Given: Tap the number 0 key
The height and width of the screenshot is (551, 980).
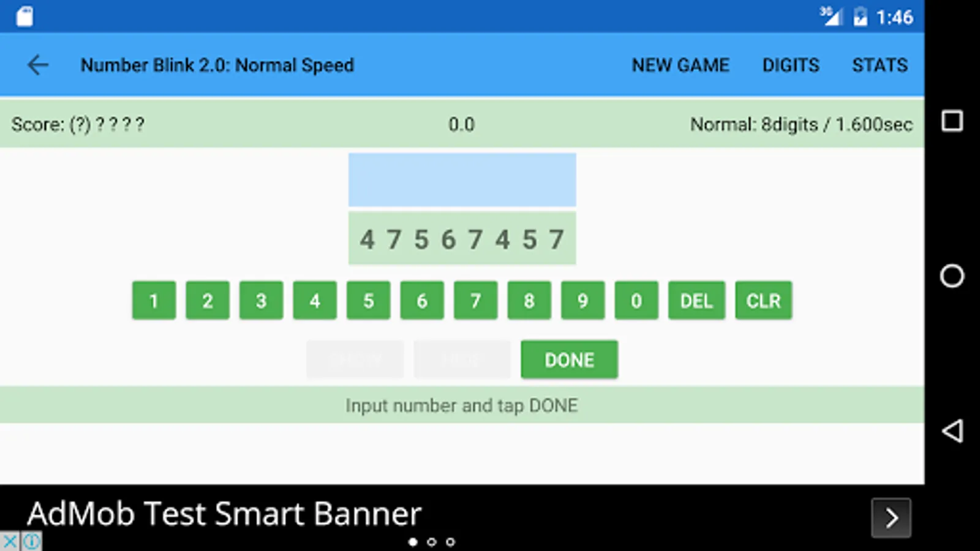Looking at the screenshot, I should (636, 301).
